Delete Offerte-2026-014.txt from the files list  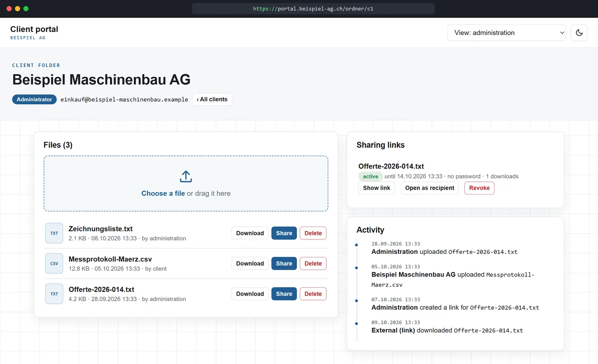point(313,294)
